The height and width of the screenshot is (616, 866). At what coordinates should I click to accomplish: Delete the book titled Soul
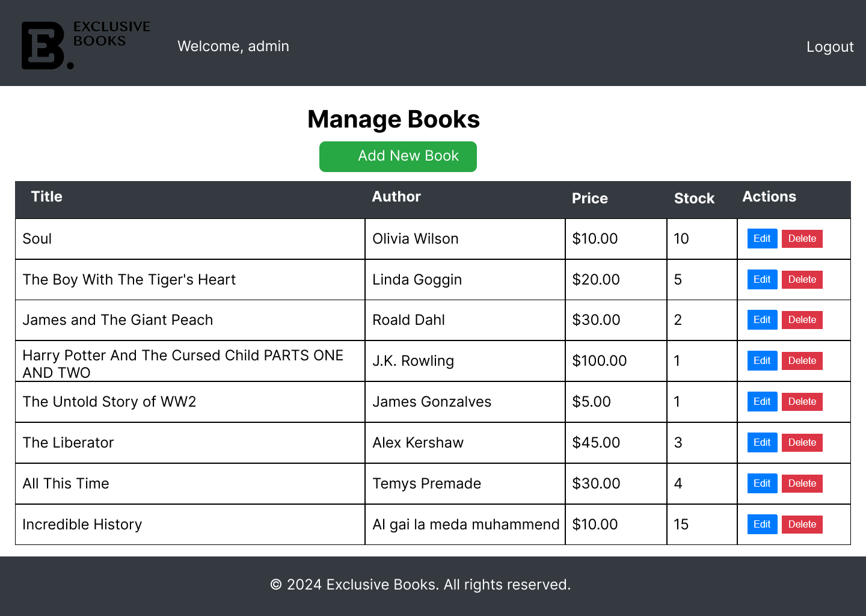802,239
